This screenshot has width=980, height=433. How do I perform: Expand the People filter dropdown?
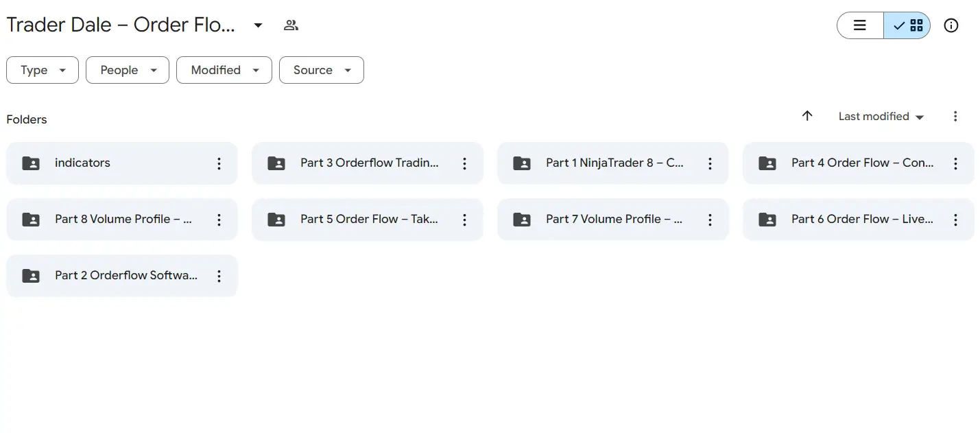(x=128, y=70)
